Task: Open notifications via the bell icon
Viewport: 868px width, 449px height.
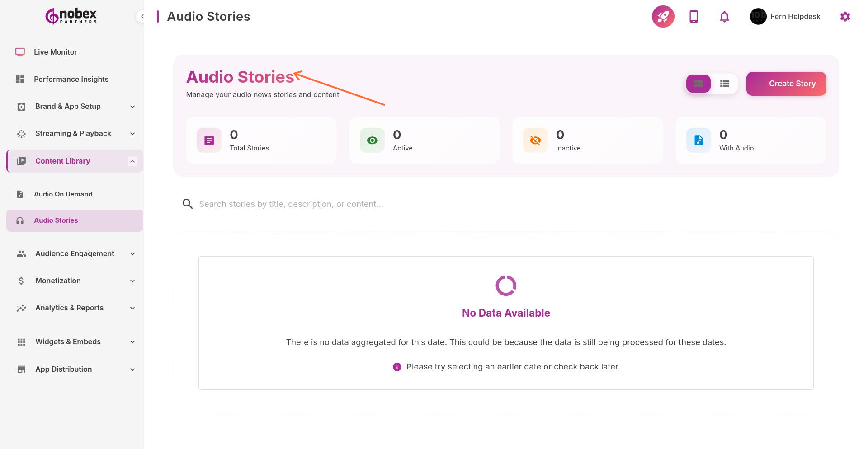Action: point(724,16)
